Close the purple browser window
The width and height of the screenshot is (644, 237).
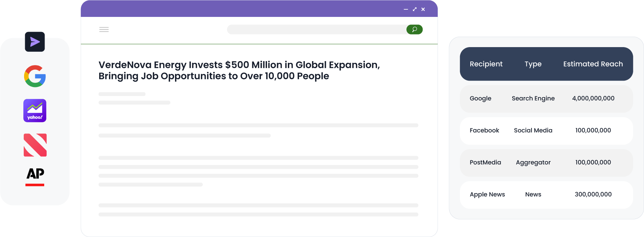point(423,9)
